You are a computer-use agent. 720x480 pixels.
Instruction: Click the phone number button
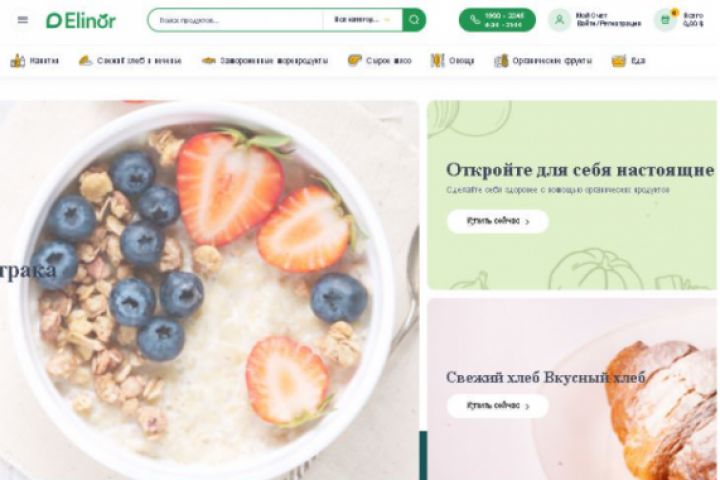[x=497, y=20]
